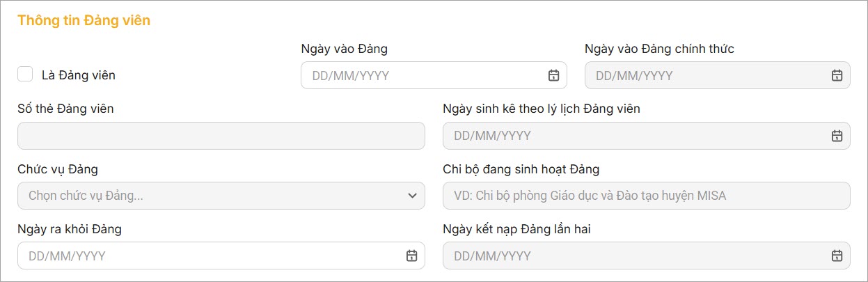Screen dimensions: 868x282
Task: Focus the Ngày ra khỏi Đảng date input
Action: (209, 256)
